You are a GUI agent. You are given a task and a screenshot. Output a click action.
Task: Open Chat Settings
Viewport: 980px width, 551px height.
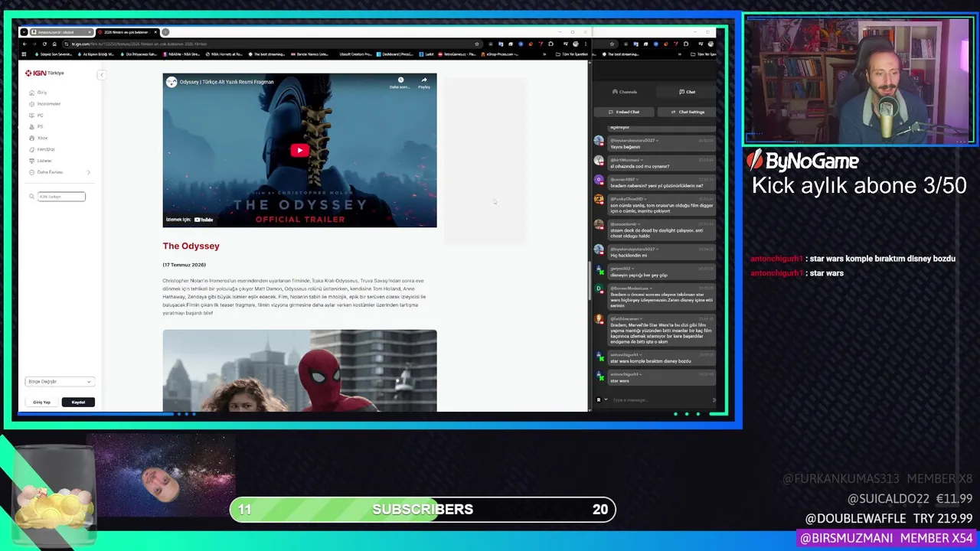point(688,112)
